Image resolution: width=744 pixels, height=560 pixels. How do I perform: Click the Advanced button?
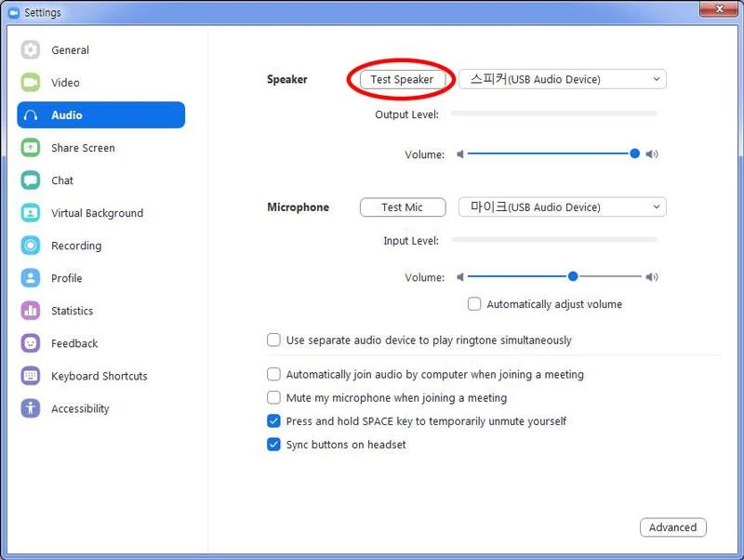click(672, 527)
